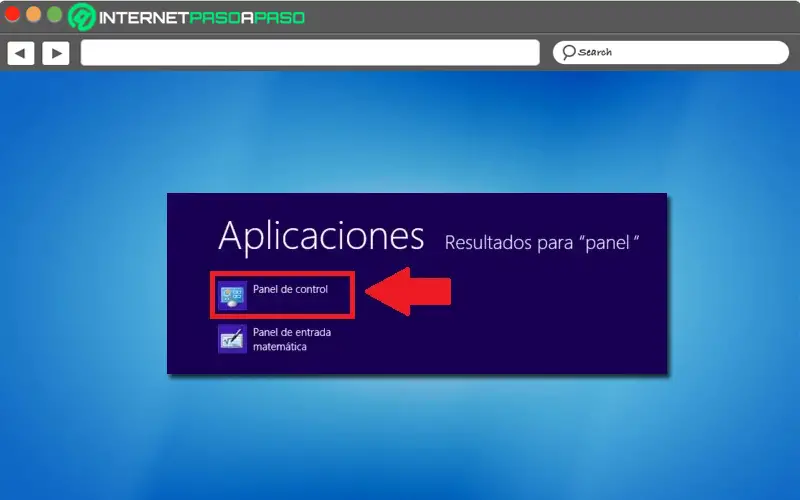Click the InternetPasoAPaso logo icon
This screenshot has height=500, width=800.
(82, 17)
